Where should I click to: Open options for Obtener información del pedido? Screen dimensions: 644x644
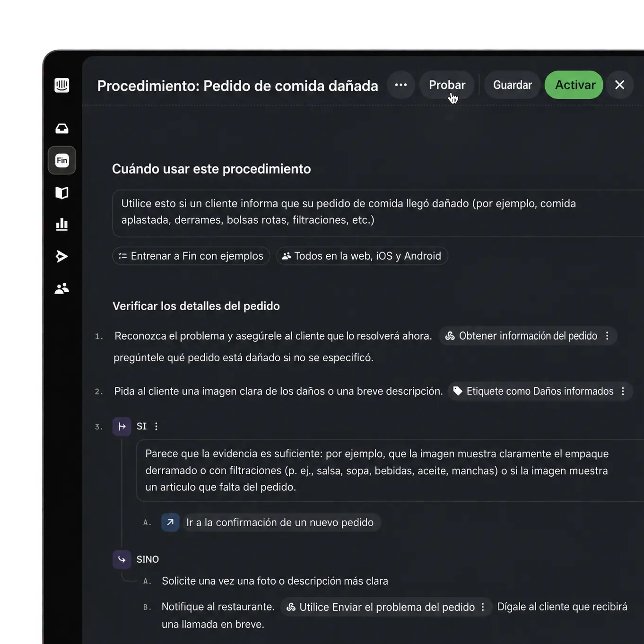[608, 336]
